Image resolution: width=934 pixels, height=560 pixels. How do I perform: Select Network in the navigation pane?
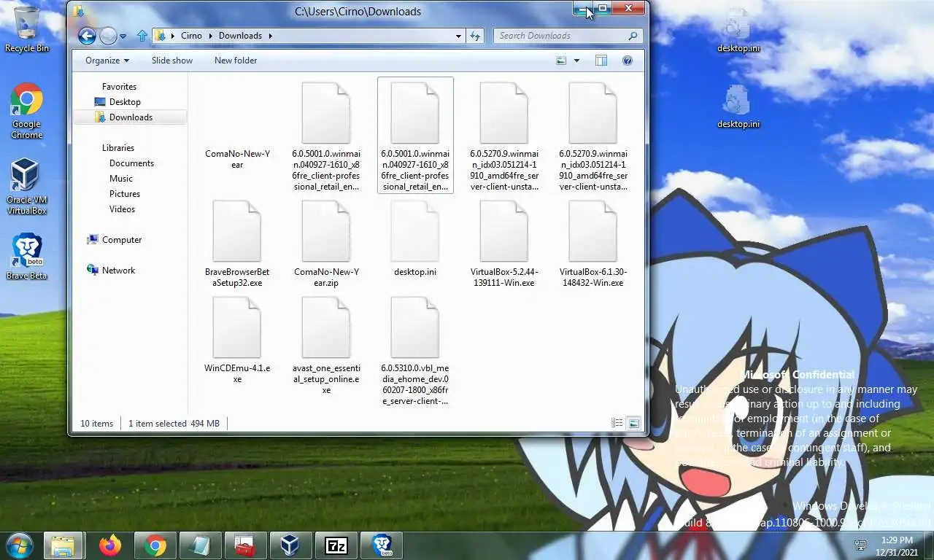point(118,271)
